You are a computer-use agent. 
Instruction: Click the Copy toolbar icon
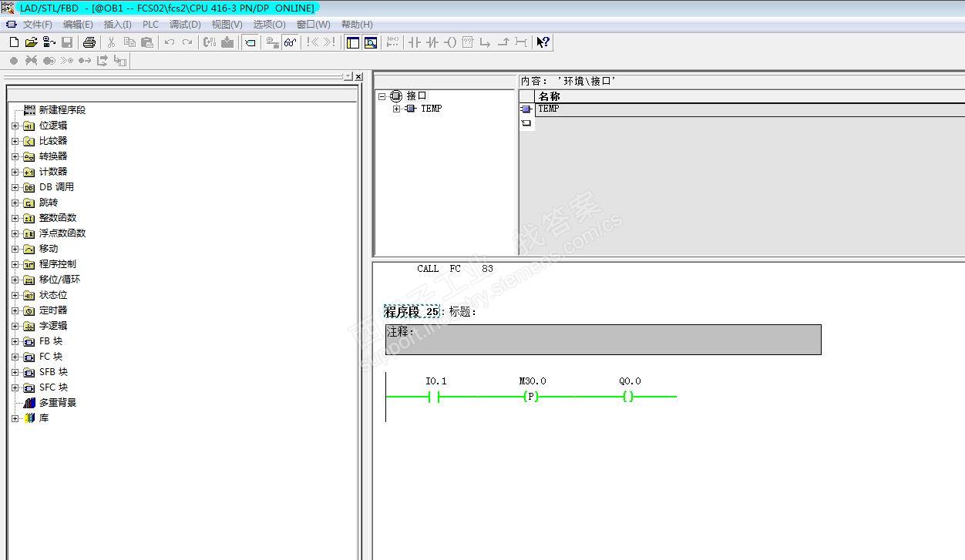pos(129,42)
